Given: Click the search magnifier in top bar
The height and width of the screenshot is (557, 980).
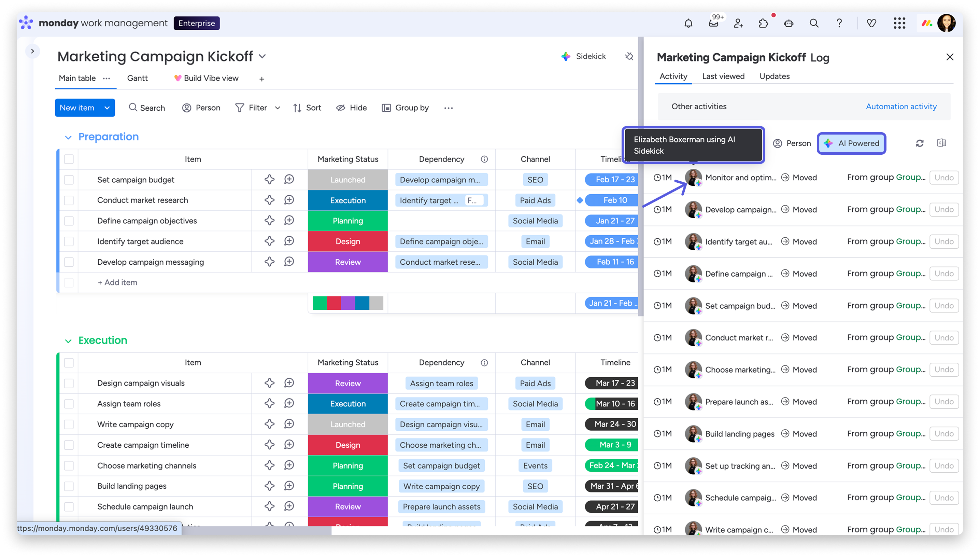Looking at the screenshot, I should pos(814,23).
